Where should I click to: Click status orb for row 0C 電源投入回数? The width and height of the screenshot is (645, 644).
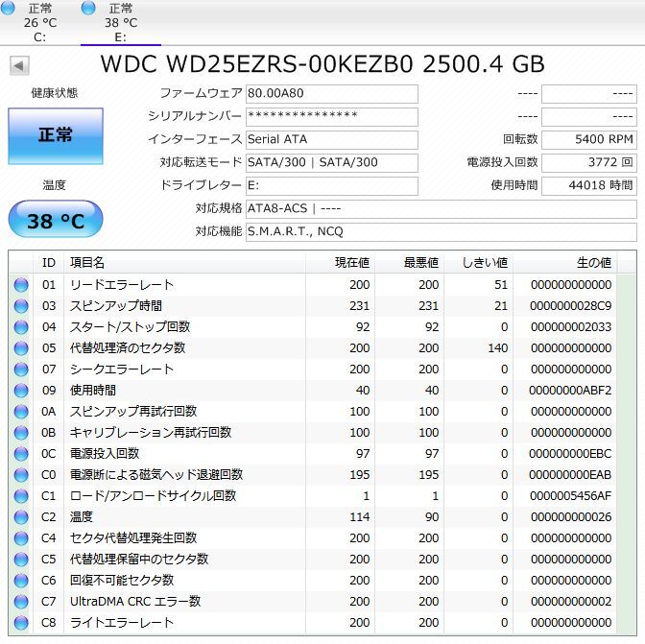pos(21,454)
